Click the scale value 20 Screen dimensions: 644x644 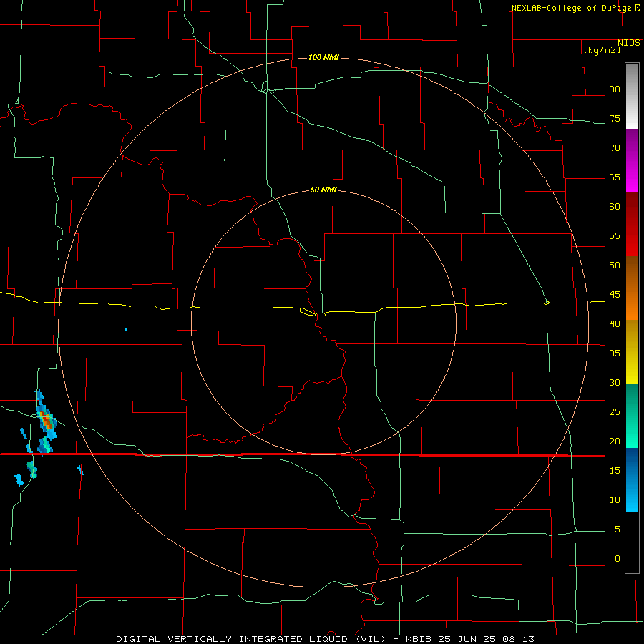point(615,441)
